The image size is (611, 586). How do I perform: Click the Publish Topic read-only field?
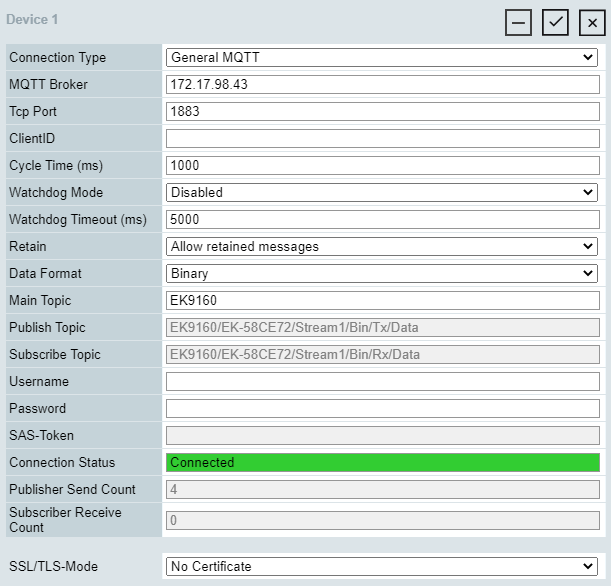click(x=382, y=327)
